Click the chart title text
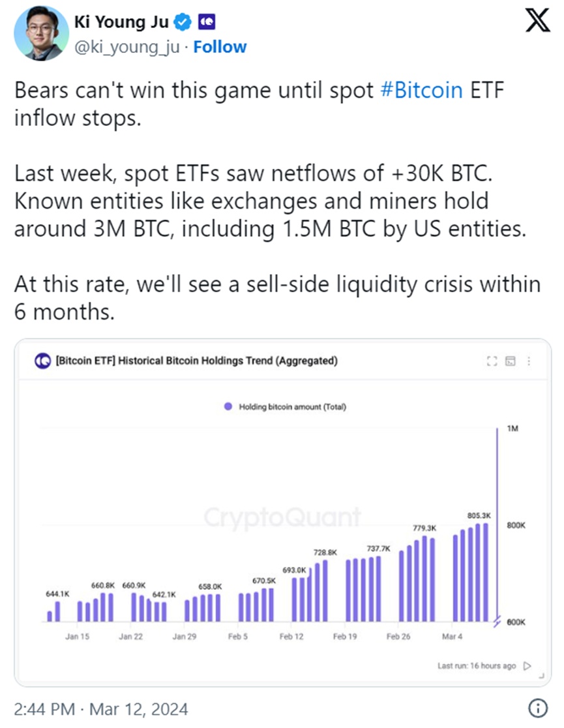Screen dimensions: 564x728 pos(197,361)
